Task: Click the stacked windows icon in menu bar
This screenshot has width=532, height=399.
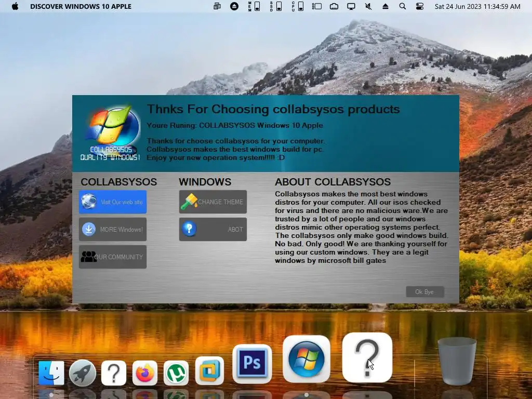Action: click(217, 6)
